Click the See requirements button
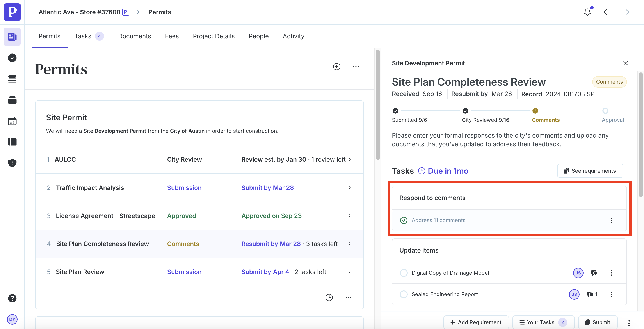 pyautogui.click(x=590, y=171)
